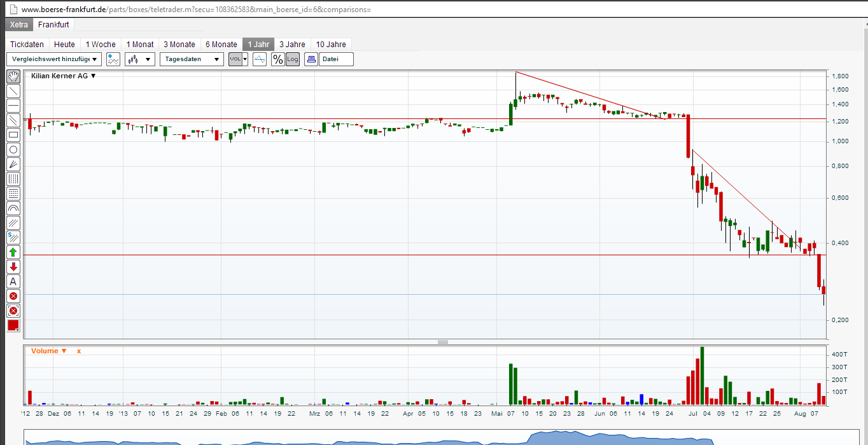Screen dimensions: 868x445
Task: Select the price channel tool with $ symbol
Action: point(13,237)
